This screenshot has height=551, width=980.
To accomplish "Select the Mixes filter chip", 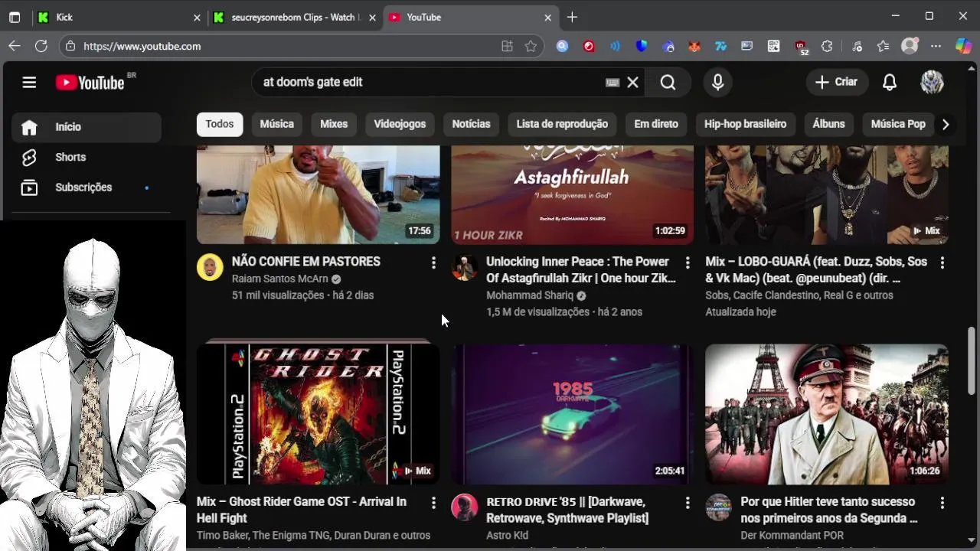I will click(x=334, y=124).
